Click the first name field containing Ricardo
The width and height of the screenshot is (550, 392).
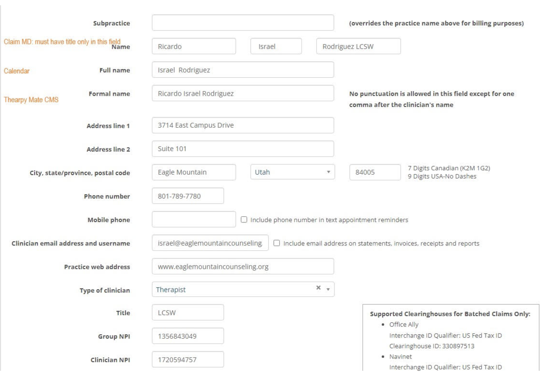pyautogui.click(x=194, y=46)
